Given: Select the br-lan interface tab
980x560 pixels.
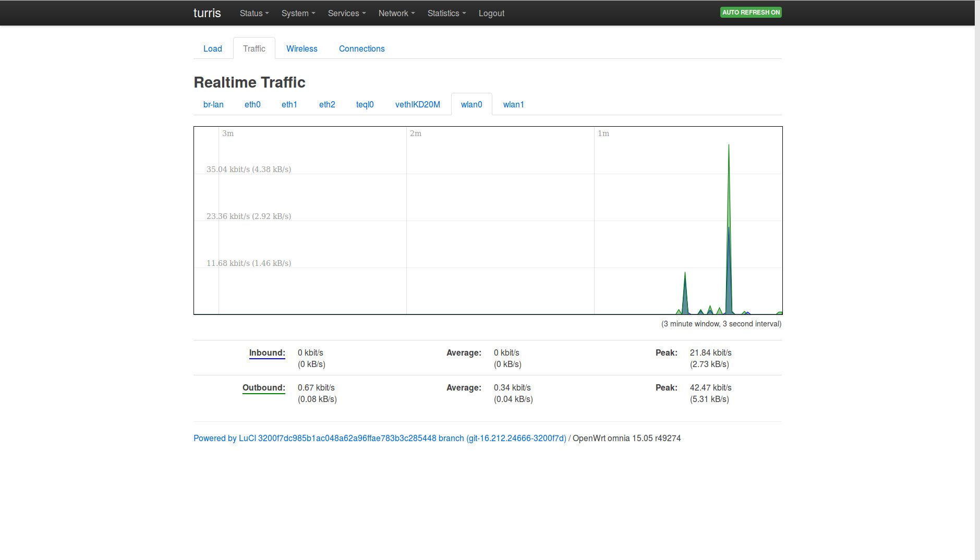Looking at the screenshot, I should pyautogui.click(x=213, y=104).
